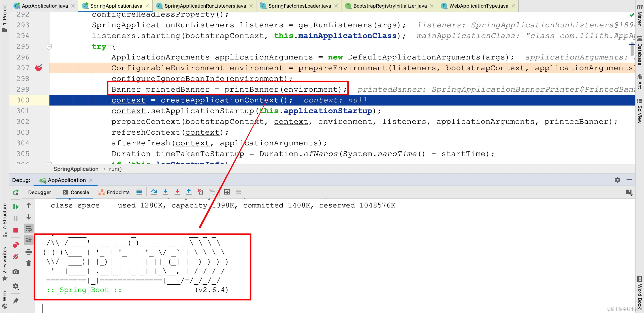This screenshot has width=644, height=313.
Task: Open debug settings gear with dropdown arrow
Action: click(x=16, y=286)
